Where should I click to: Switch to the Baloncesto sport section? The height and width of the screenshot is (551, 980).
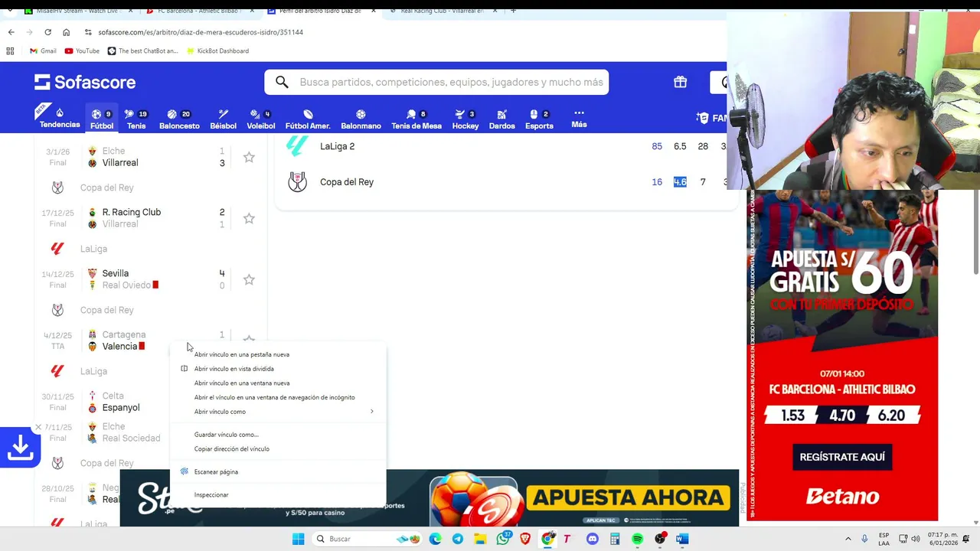coord(179,118)
